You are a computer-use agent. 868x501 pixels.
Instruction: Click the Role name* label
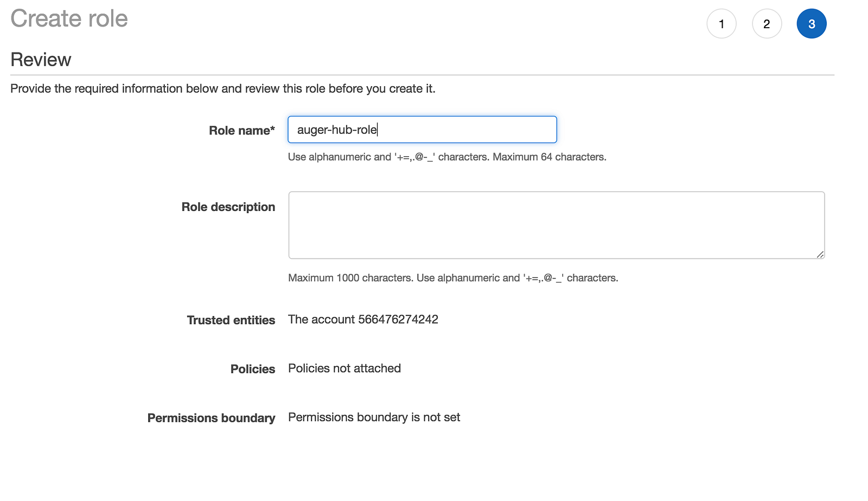(241, 131)
